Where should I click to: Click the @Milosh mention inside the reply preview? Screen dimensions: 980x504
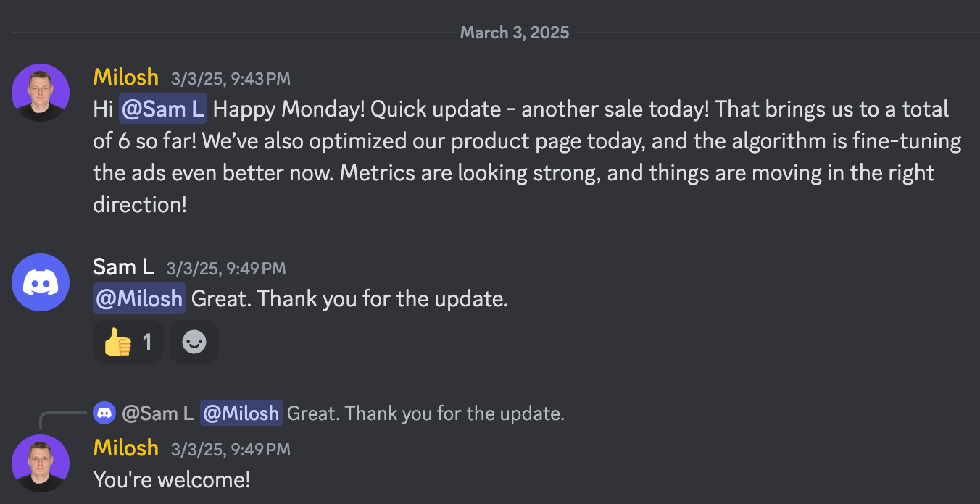coord(241,413)
